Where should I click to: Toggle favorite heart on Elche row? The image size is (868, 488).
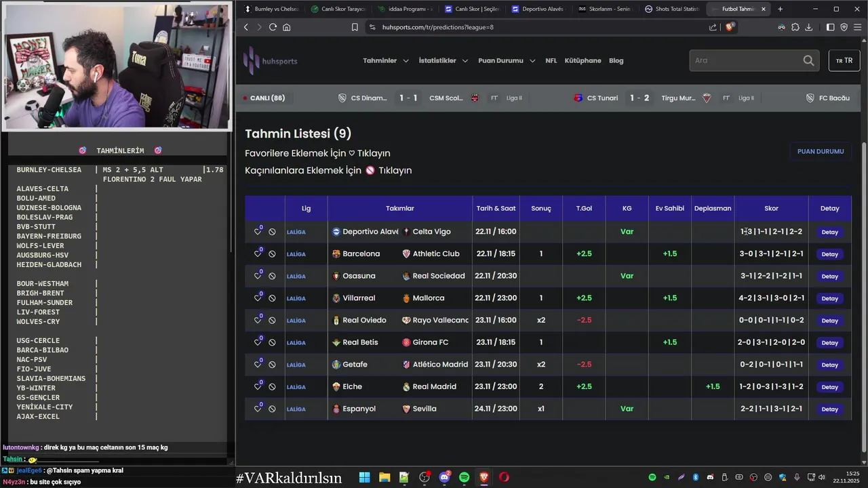click(x=258, y=387)
